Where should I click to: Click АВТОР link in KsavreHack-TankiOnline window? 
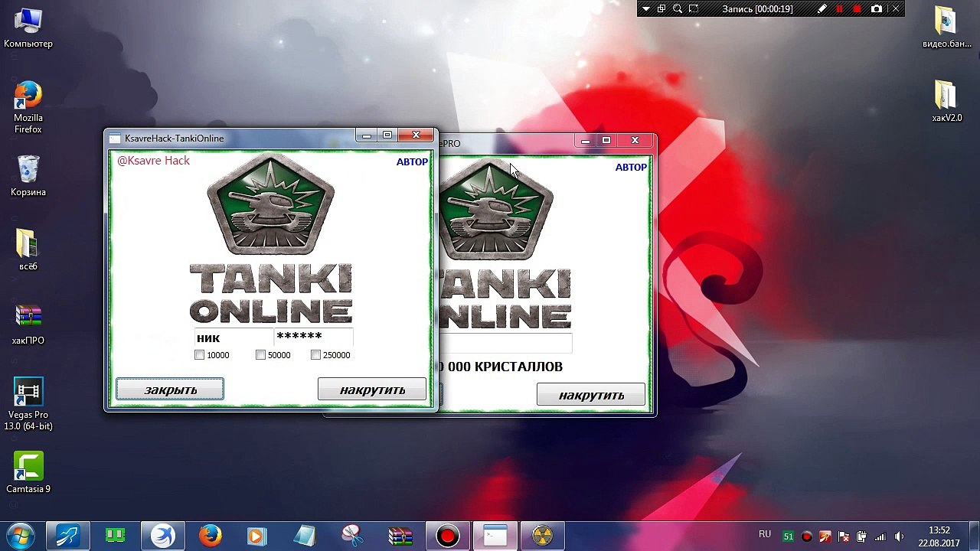point(412,161)
